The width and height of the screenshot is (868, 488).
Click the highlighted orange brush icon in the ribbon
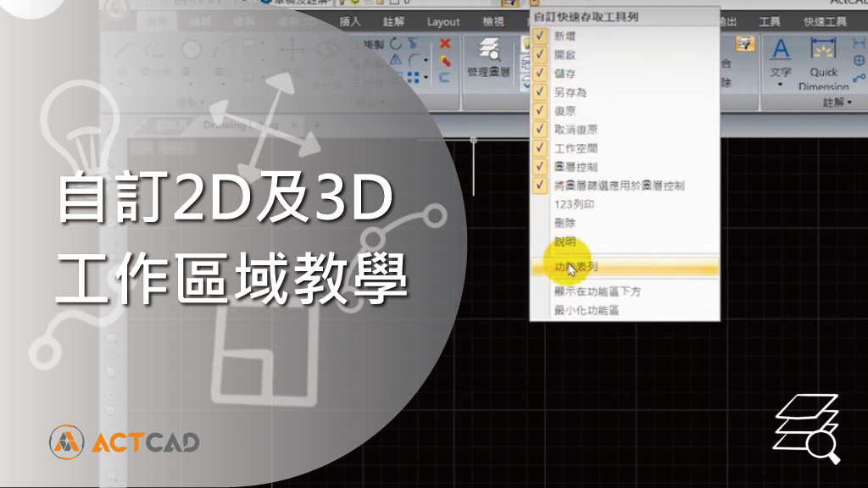(x=745, y=44)
